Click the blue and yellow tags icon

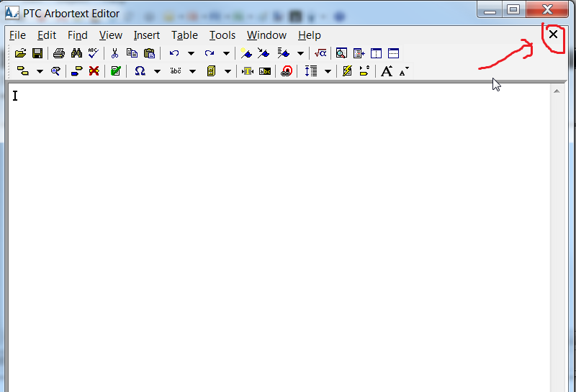(x=76, y=70)
